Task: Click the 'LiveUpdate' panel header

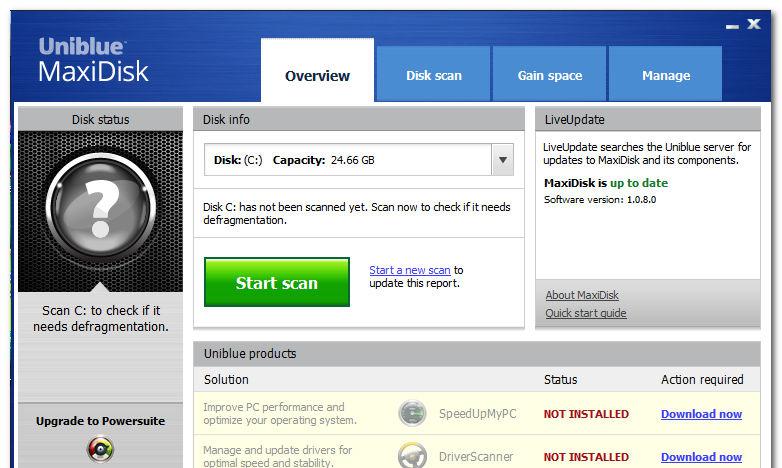Action: point(648,119)
